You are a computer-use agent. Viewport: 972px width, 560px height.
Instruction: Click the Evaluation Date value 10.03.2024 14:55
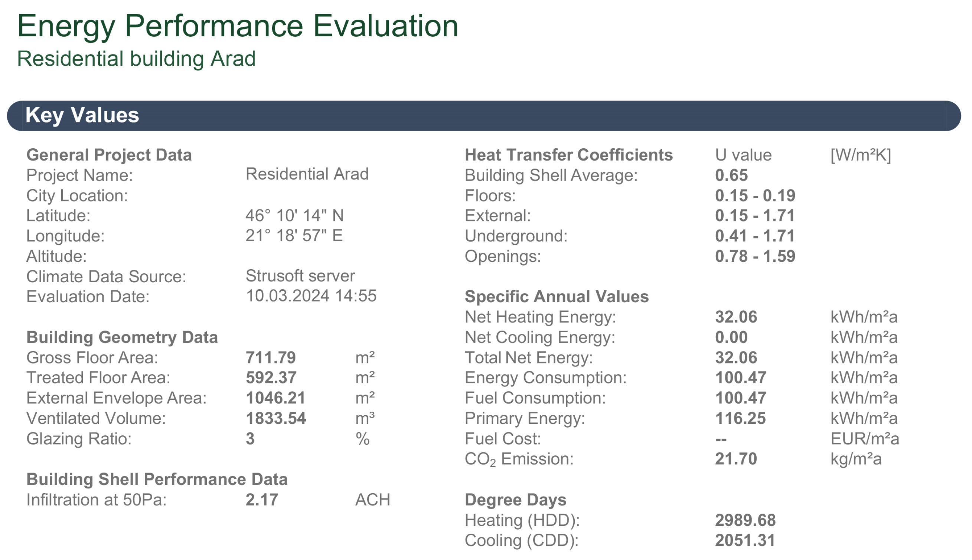coord(311,296)
